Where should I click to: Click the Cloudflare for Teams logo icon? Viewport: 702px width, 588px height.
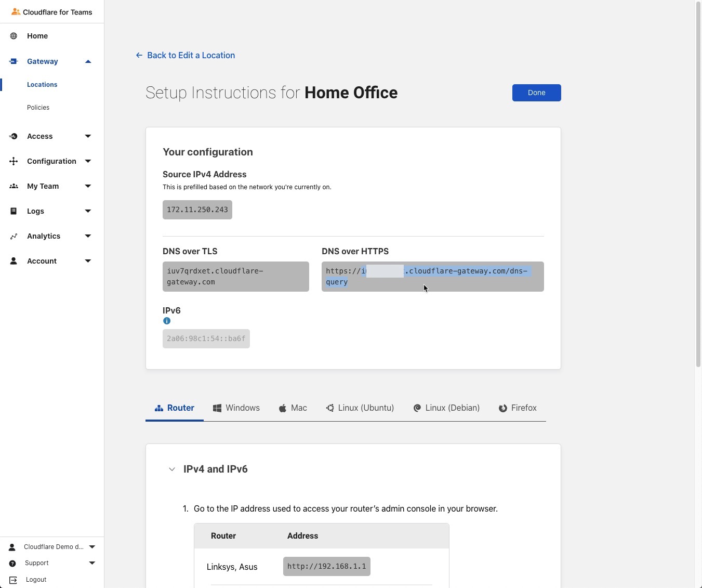pyautogui.click(x=16, y=12)
